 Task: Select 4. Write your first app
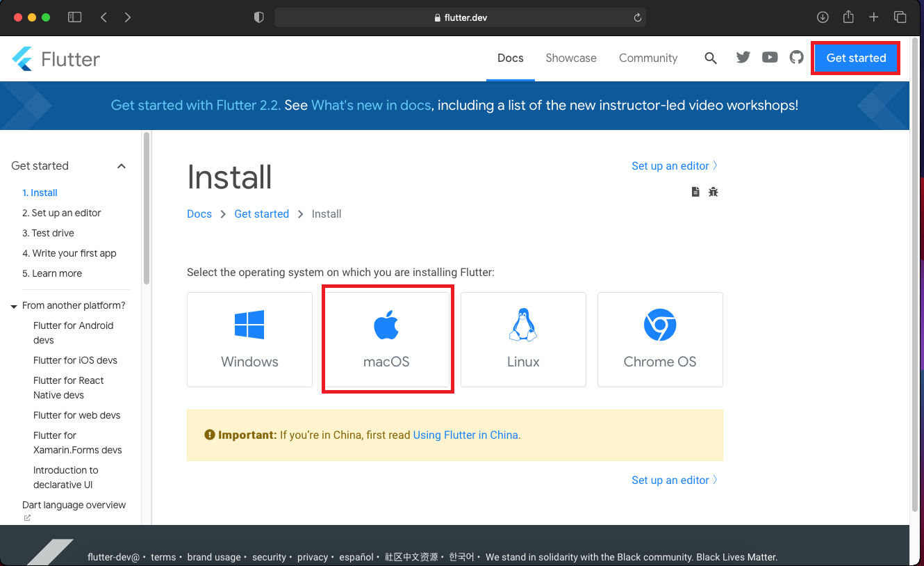coord(69,253)
